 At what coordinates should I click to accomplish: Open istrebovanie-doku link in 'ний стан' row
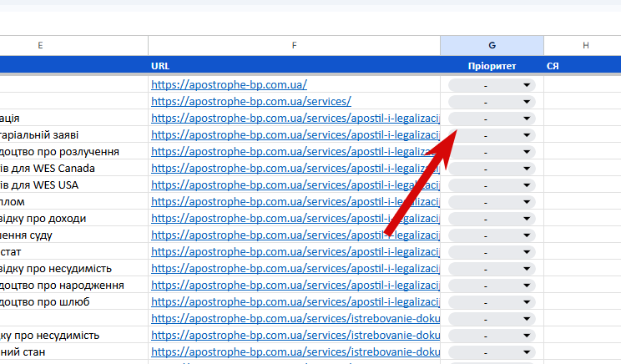[295, 351]
